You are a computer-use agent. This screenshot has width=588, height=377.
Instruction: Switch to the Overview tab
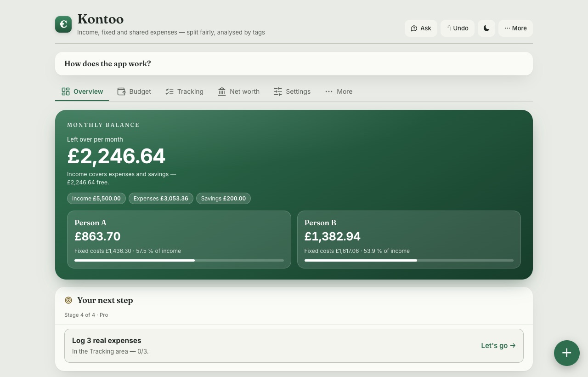82,91
